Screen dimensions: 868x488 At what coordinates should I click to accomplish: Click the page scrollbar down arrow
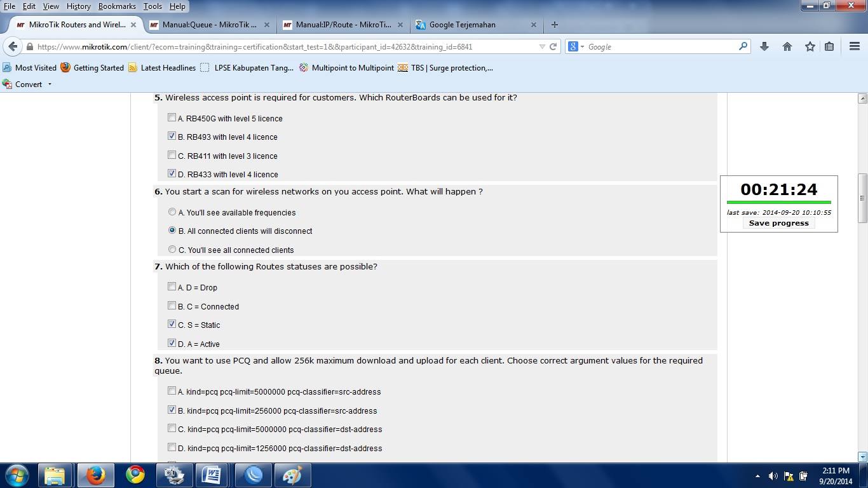click(862, 456)
